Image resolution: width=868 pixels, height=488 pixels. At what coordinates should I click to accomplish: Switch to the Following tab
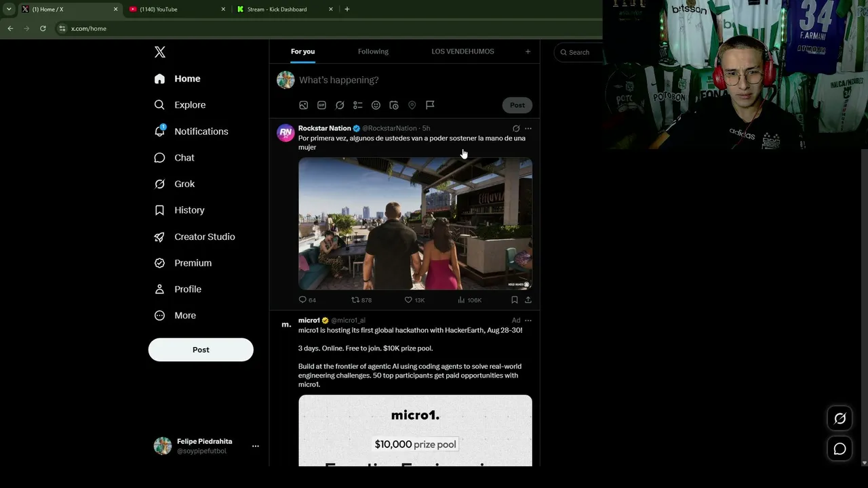(373, 52)
